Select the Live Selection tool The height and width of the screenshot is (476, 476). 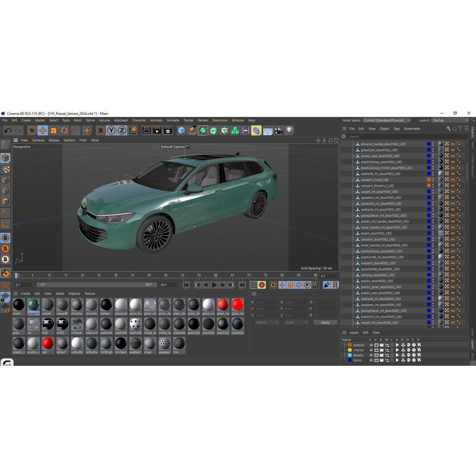pyautogui.click(x=32, y=130)
